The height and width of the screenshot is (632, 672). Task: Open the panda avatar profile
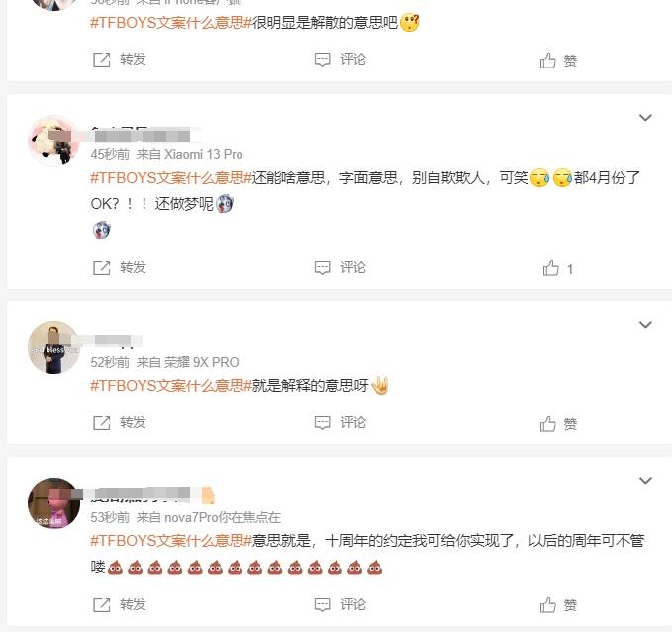pyautogui.click(x=53, y=140)
